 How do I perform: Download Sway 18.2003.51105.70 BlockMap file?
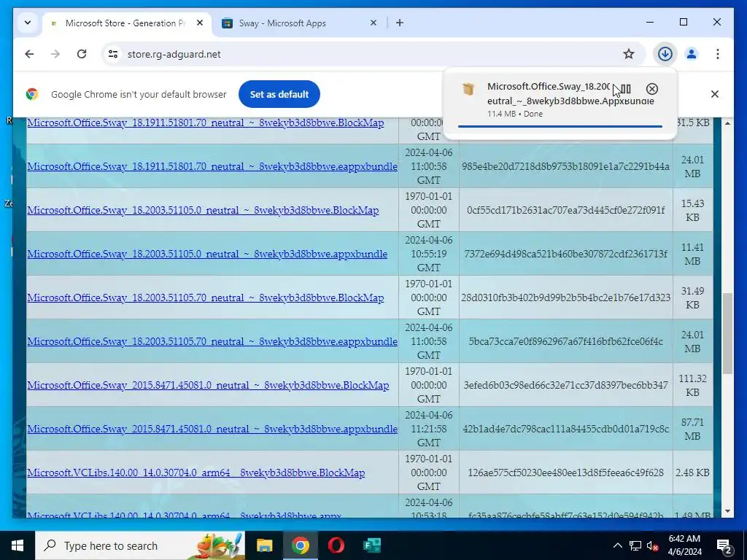click(205, 298)
